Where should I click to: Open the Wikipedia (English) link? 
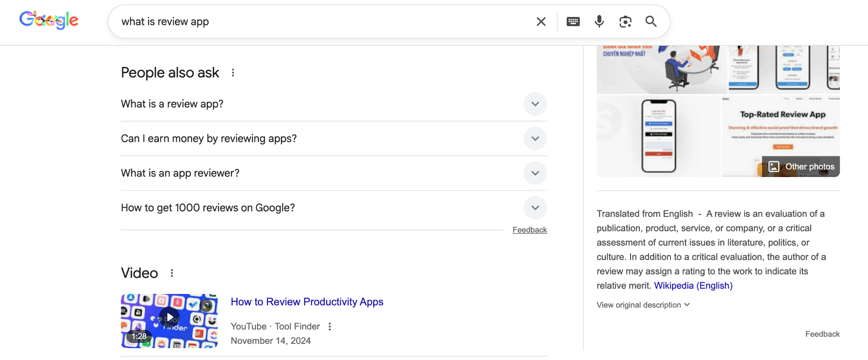click(x=693, y=286)
